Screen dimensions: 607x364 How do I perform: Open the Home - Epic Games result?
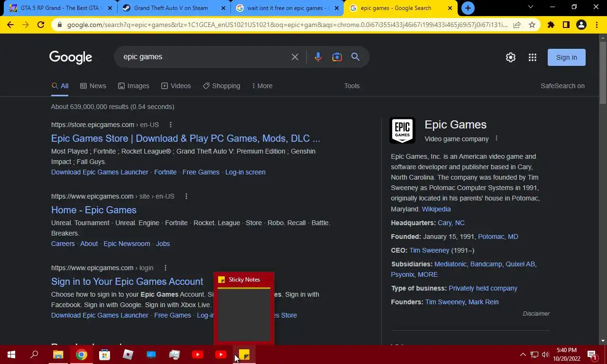(x=94, y=210)
